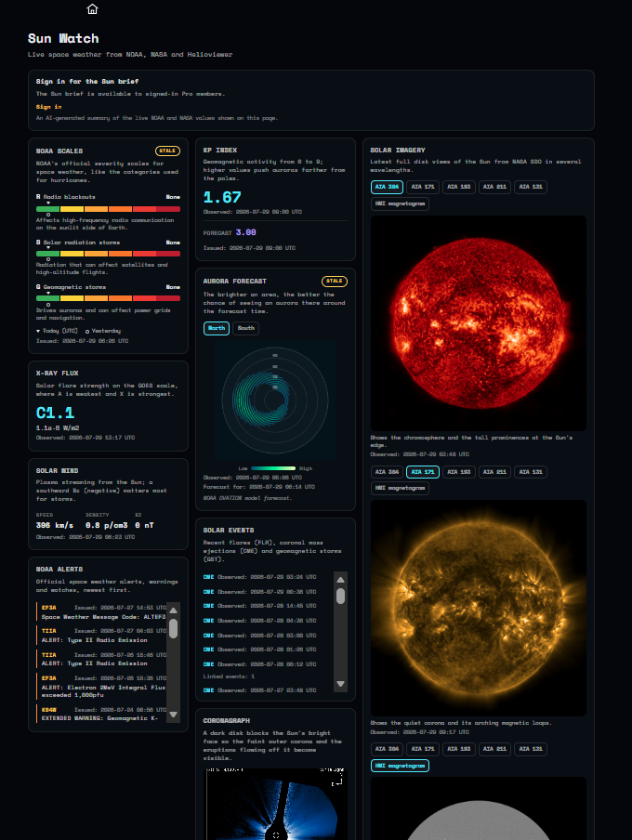Click CME badge observed 07-29 00:38
The image size is (632, 840).
pos(208,592)
